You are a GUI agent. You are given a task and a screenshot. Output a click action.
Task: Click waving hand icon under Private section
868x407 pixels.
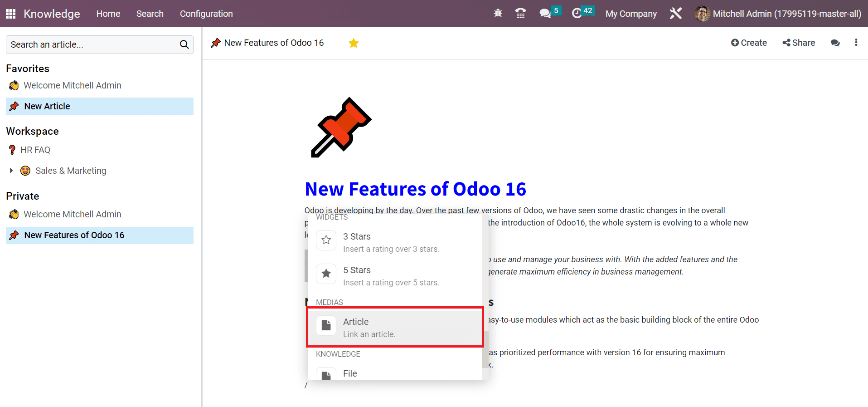pyautogui.click(x=14, y=214)
